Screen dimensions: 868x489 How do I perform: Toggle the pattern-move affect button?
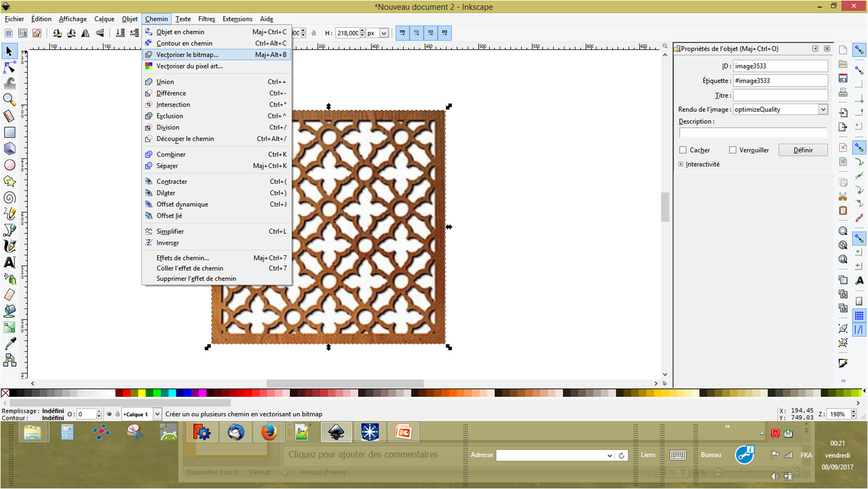[x=444, y=33]
